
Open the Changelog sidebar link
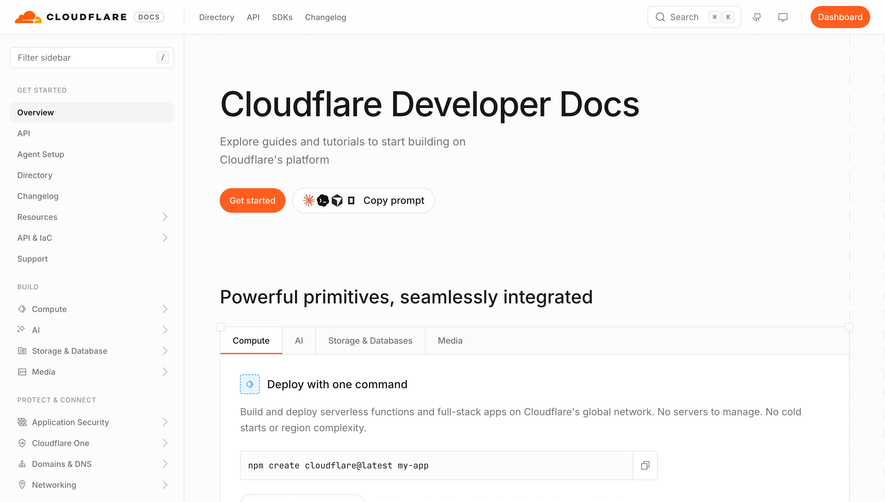[92, 196]
